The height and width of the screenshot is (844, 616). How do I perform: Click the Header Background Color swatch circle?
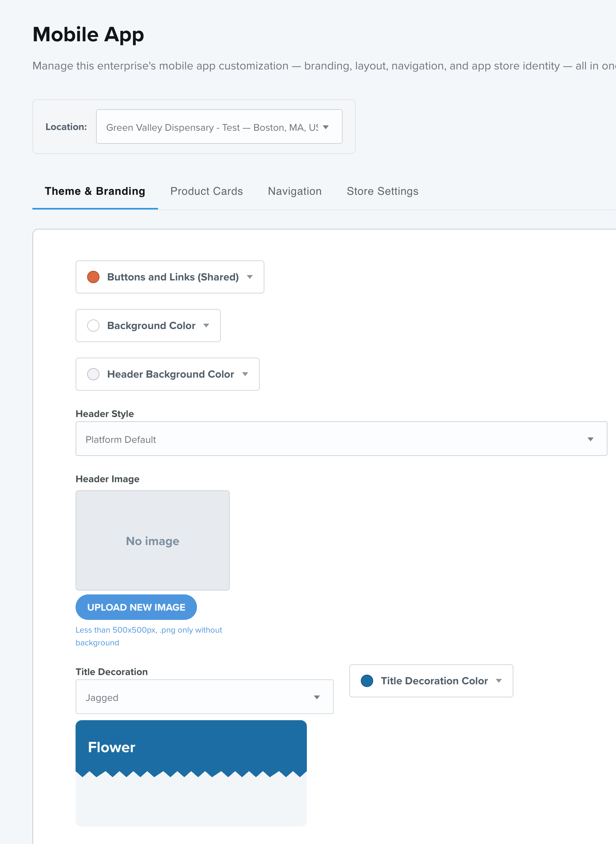click(x=93, y=374)
